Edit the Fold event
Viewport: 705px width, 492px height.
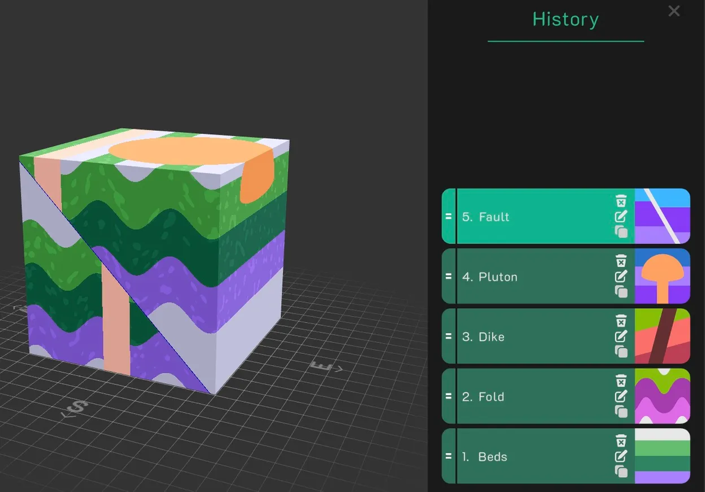coord(621,396)
